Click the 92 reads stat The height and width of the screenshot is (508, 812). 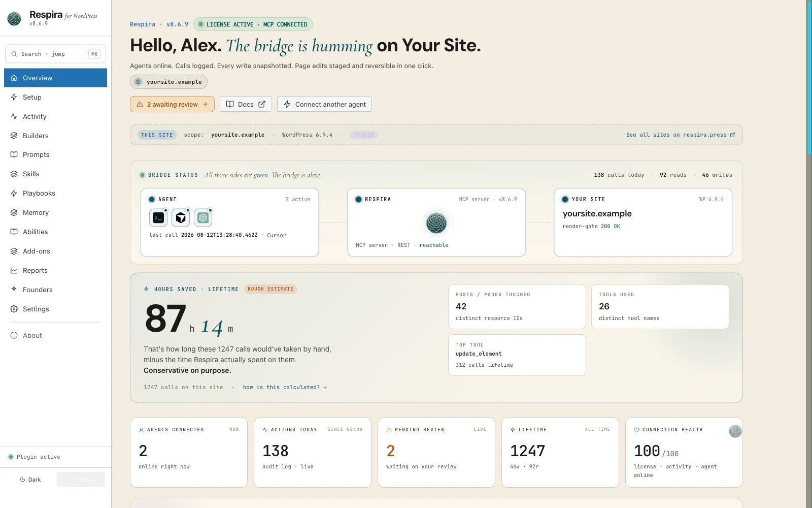[673, 175]
